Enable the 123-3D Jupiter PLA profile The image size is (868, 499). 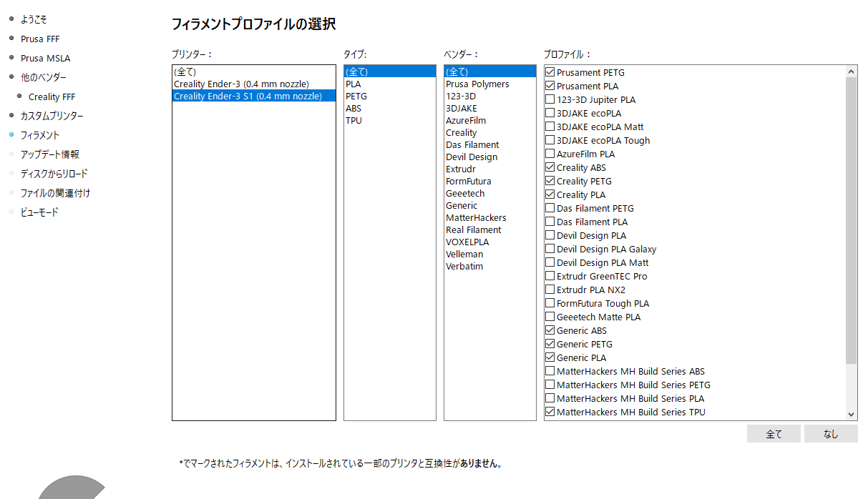point(550,99)
